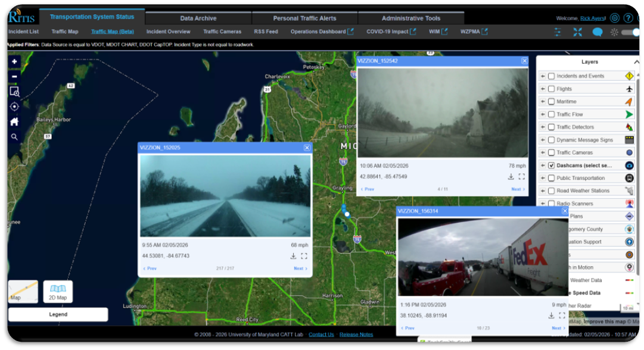
Task: Switch basemap using the Map thumbnail
Action: 23,292
